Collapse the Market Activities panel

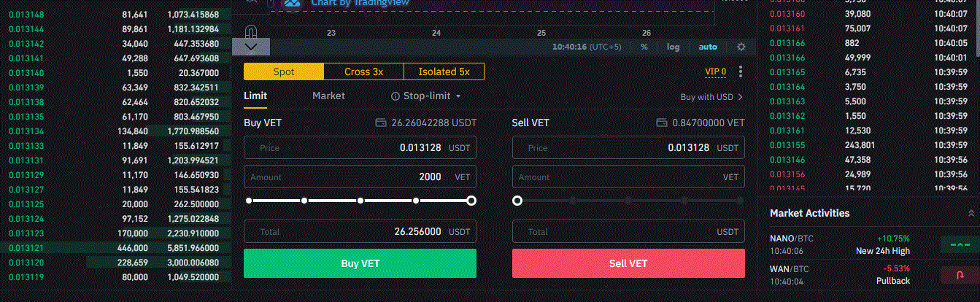click(x=973, y=213)
